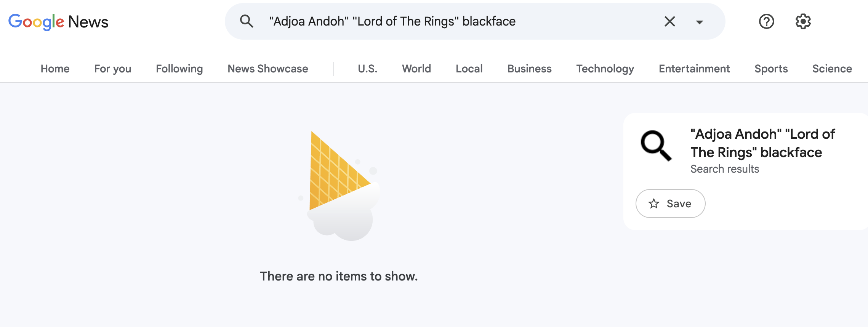This screenshot has height=327, width=868.
Task: Open the Local news section
Action: 469,69
